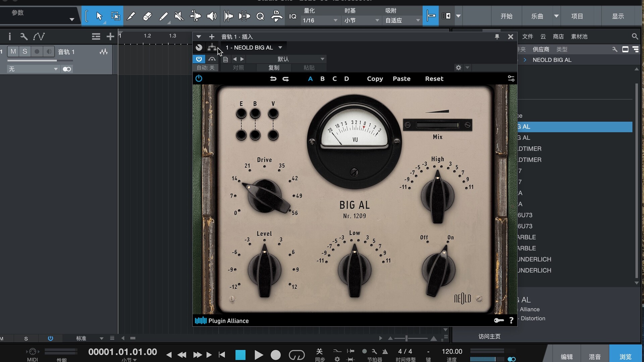Image resolution: width=644 pixels, height=362 pixels.
Task: Select the Range tool
Action: pos(115,16)
